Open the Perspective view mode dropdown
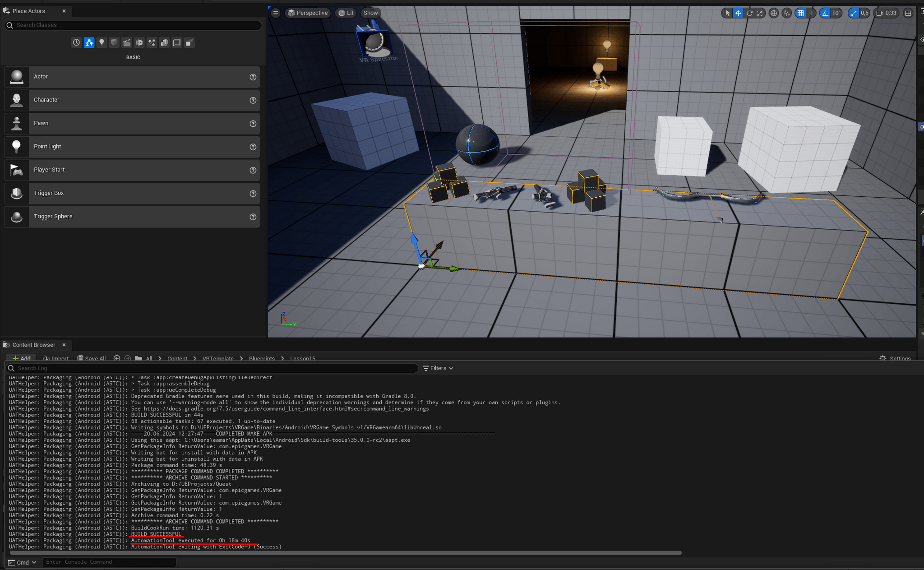The width and height of the screenshot is (924, 570). 308,13
